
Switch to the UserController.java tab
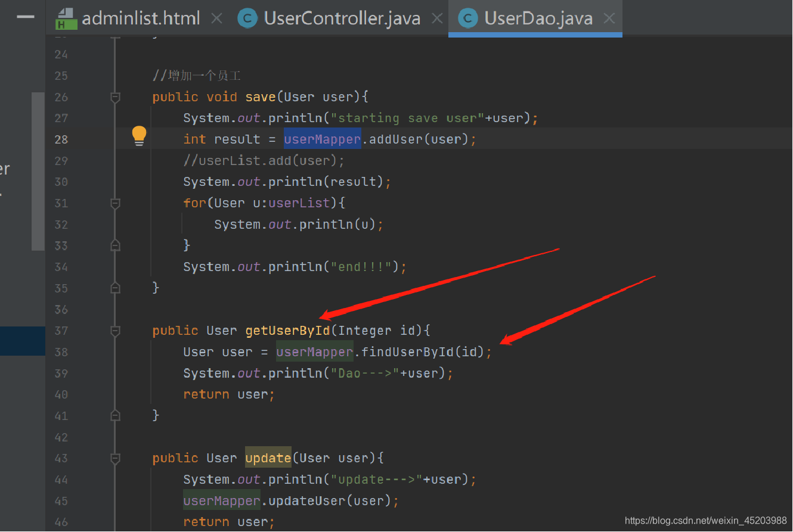click(x=342, y=18)
